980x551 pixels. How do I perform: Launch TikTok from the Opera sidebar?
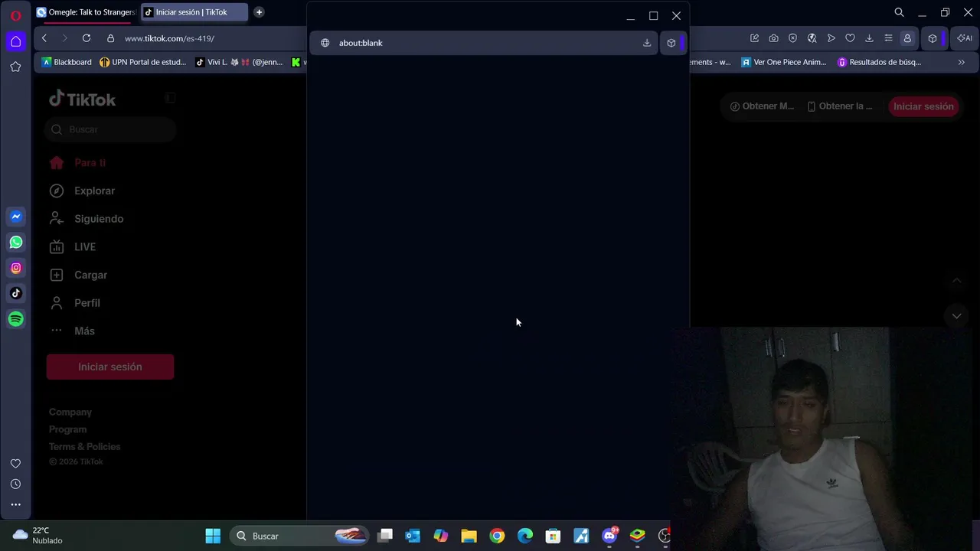[x=16, y=293]
